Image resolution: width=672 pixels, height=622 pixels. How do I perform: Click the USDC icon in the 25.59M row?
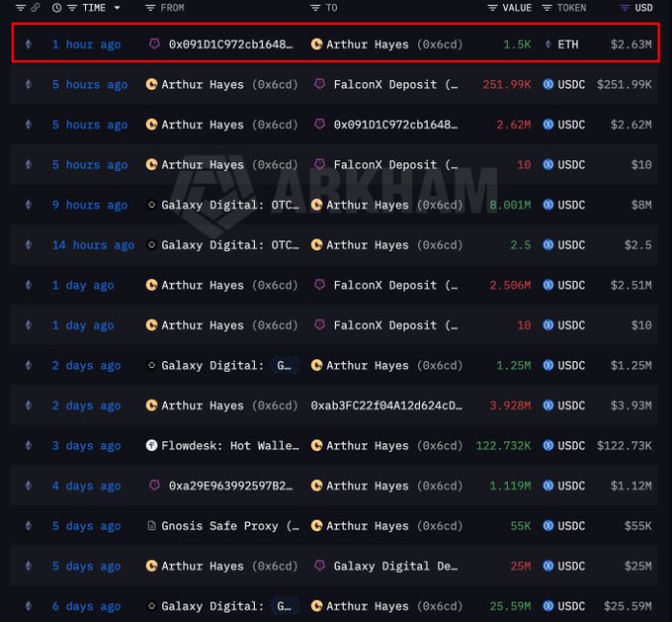tap(548, 606)
